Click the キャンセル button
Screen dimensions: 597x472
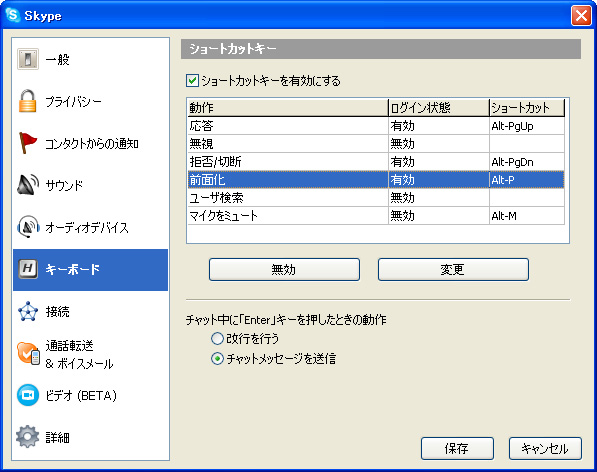pyautogui.click(x=545, y=448)
